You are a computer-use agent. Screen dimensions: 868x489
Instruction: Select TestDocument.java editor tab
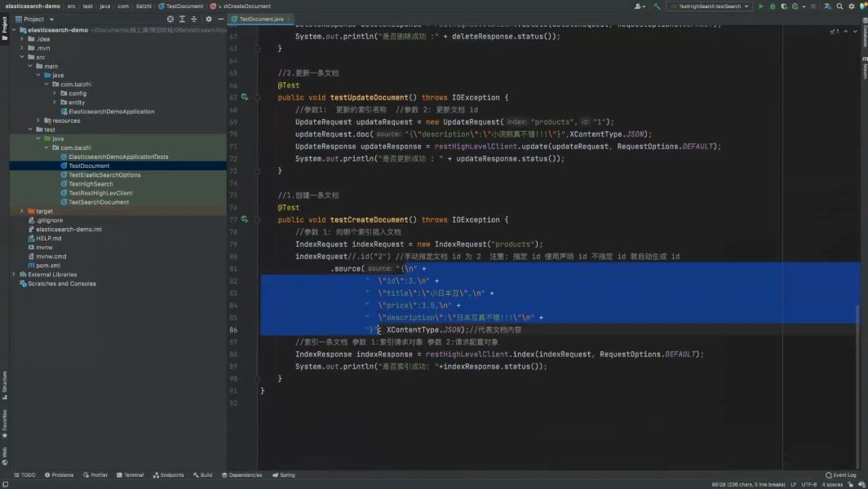[261, 19]
